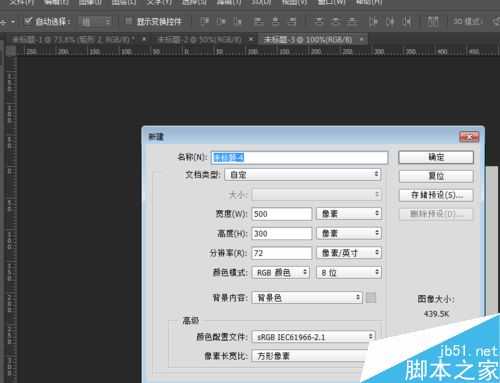
Task: Click the 复位 button
Action: point(436,176)
